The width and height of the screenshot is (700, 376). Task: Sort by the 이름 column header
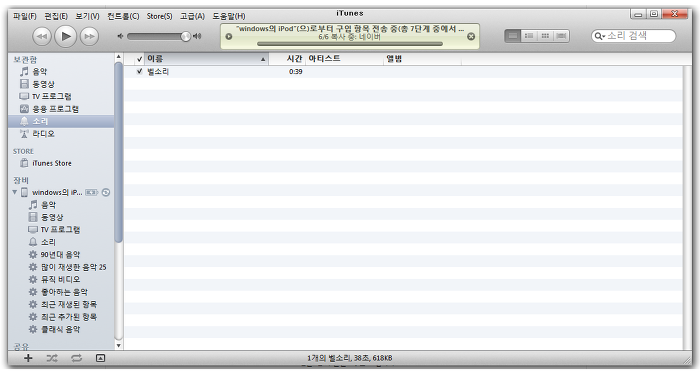[x=206, y=59]
